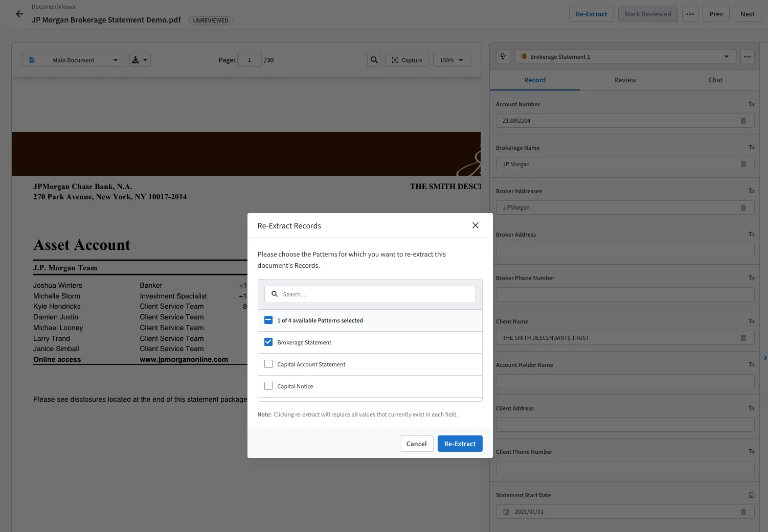Click the text-type icon next to Client Address
Screen dimensions: 768x532
(x=752, y=408)
